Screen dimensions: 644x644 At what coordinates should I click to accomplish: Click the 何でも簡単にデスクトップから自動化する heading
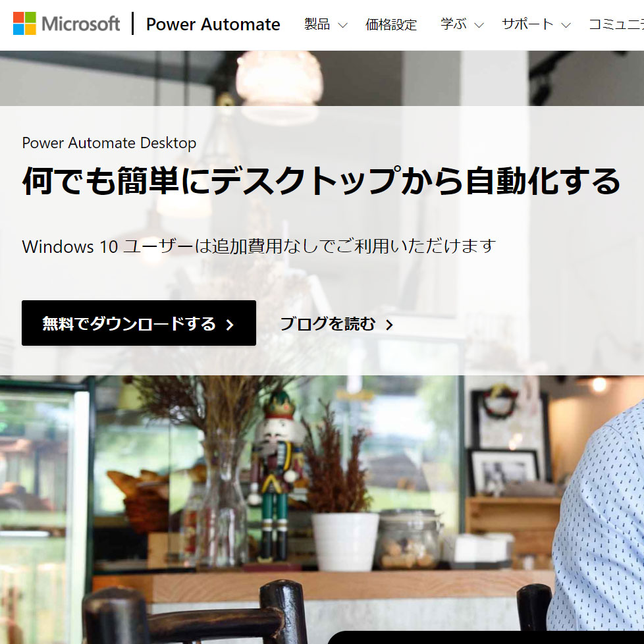[x=321, y=180]
